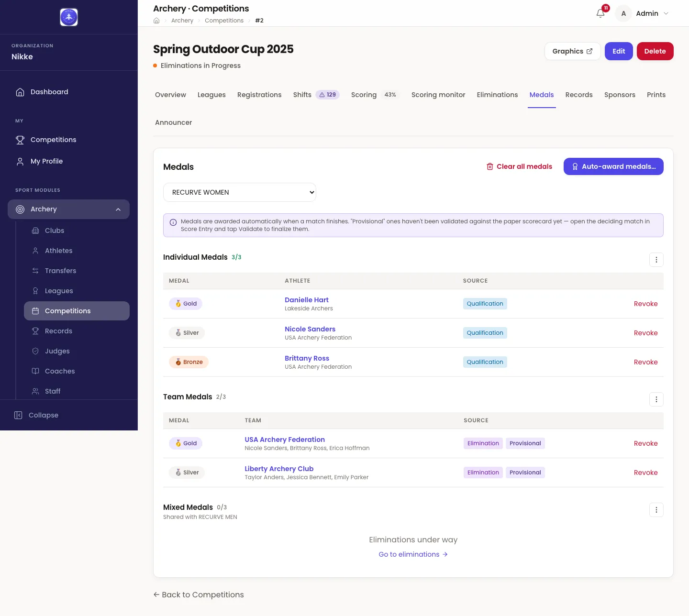Click the home breadcrumb icon

[156, 21]
